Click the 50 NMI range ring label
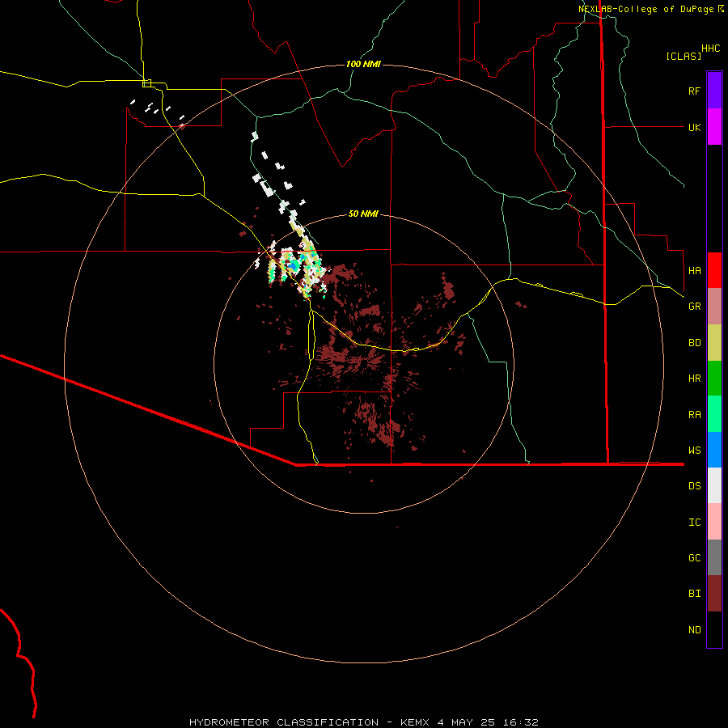 click(x=363, y=214)
